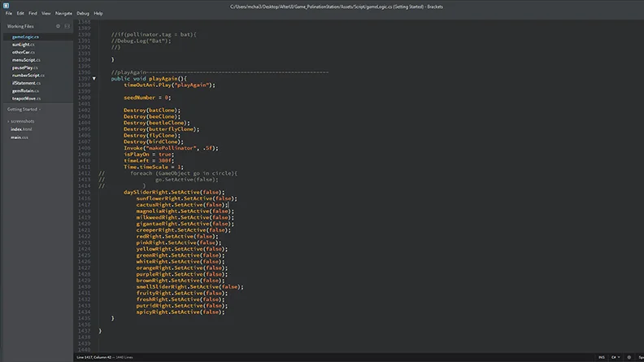
Task: Select gameLogic.cs in working files
Action: click(25, 37)
